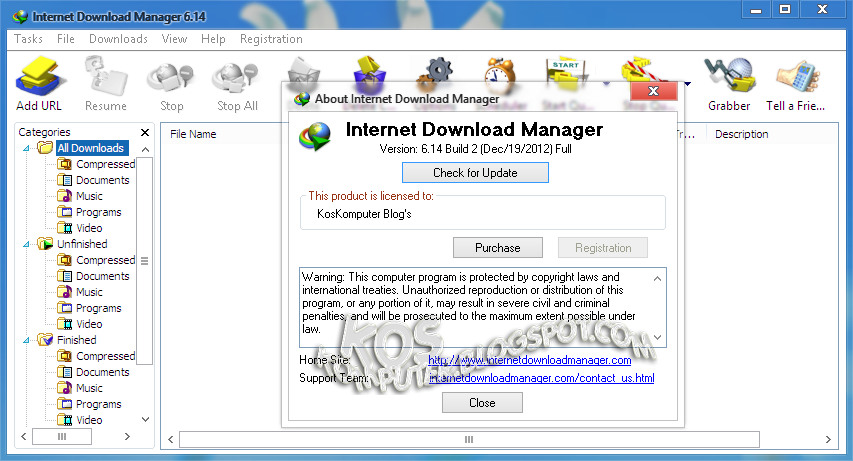Click left arrow of download list scrollbar
The image size is (853, 461).
[170, 439]
